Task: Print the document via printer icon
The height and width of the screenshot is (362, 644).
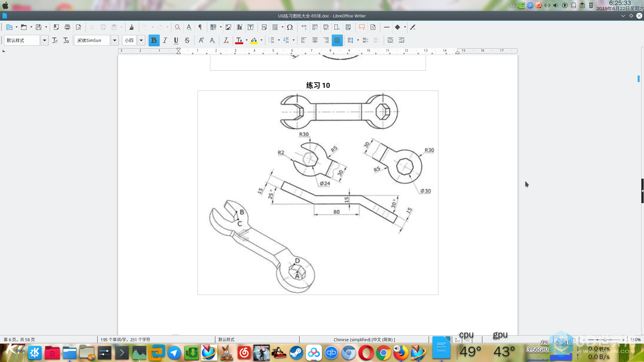Action: 67,27
